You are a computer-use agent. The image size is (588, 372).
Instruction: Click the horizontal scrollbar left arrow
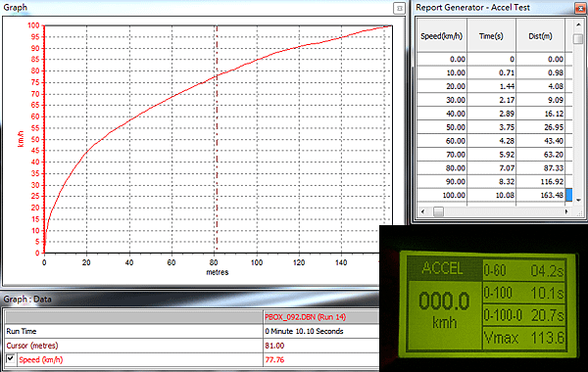point(423,211)
